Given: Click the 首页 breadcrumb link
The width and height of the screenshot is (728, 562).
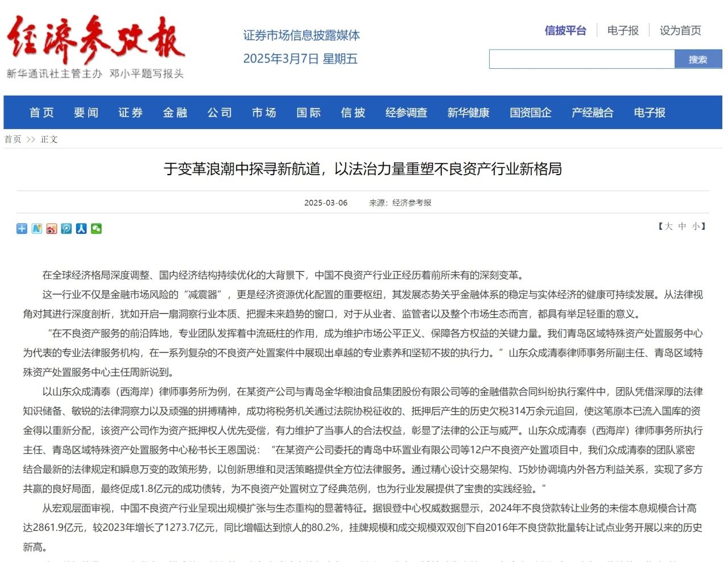Looking at the screenshot, I should [13, 139].
